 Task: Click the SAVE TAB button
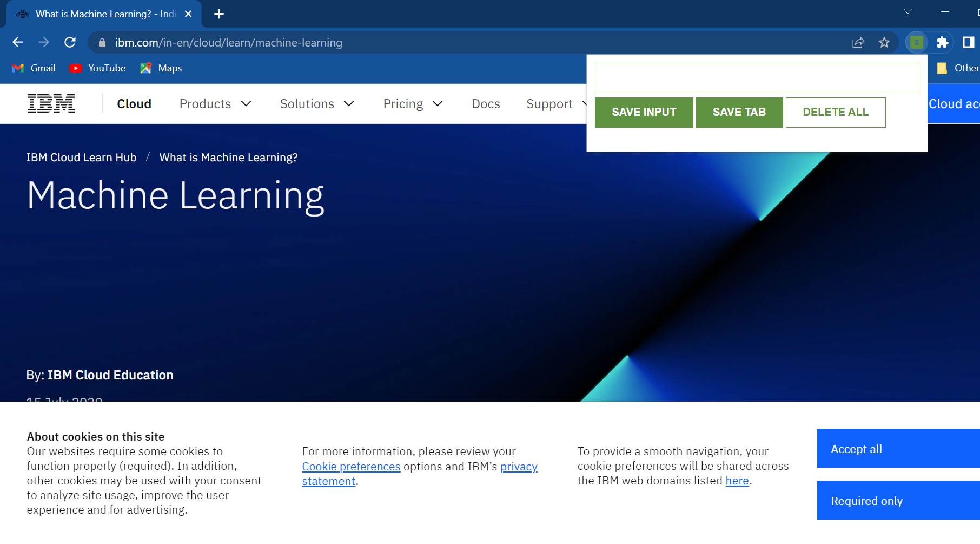point(739,112)
